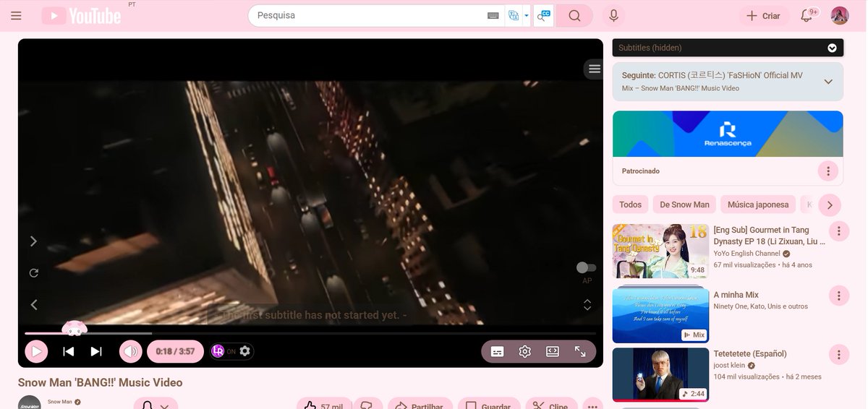
Task: Dislike the video
Action: [x=367, y=405]
